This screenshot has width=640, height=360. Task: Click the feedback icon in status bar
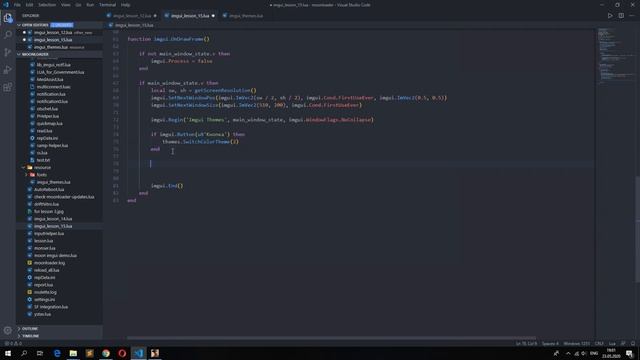pos(623,343)
